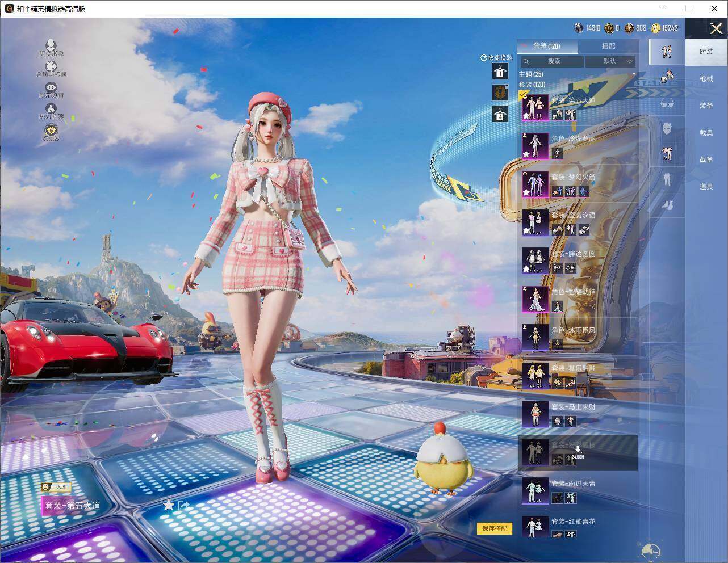728x563 pixels.
Task: Select the 套装-胖达圆圆 outfit thumbnail
Action: click(x=535, y=261)
